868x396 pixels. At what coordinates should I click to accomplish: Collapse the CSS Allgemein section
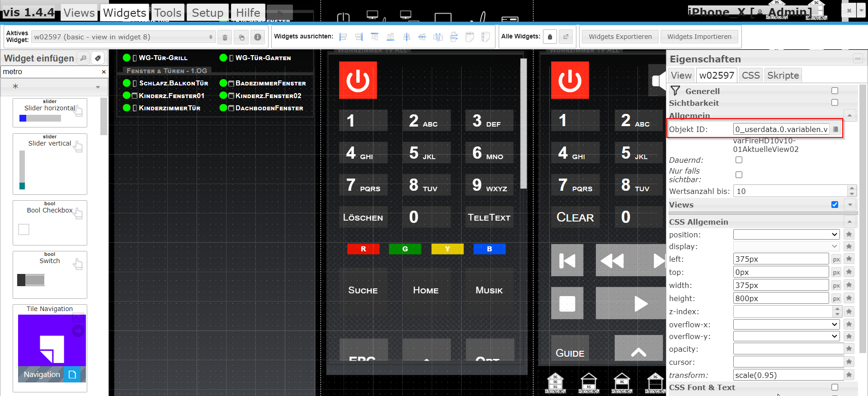click(849, 222)
